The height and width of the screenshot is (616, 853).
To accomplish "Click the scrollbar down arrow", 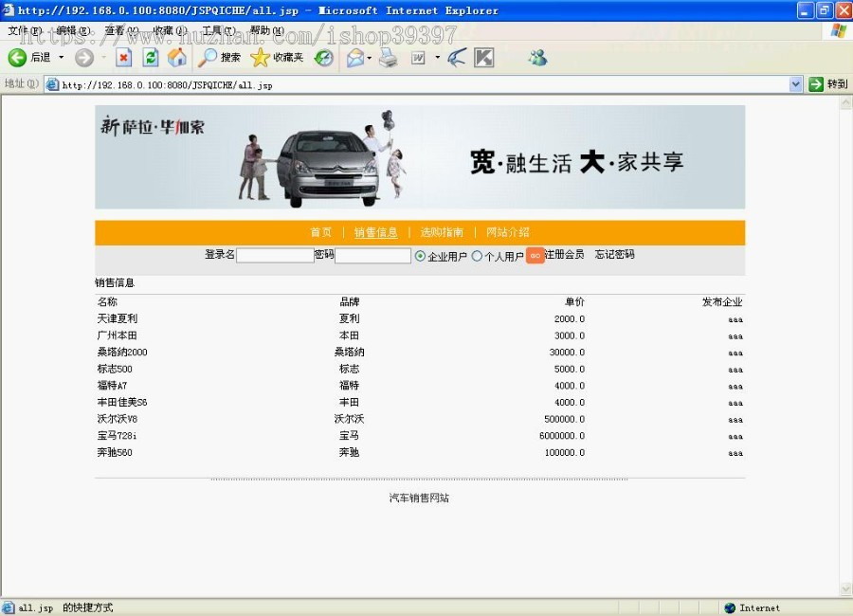I will (x=846, y=589).
